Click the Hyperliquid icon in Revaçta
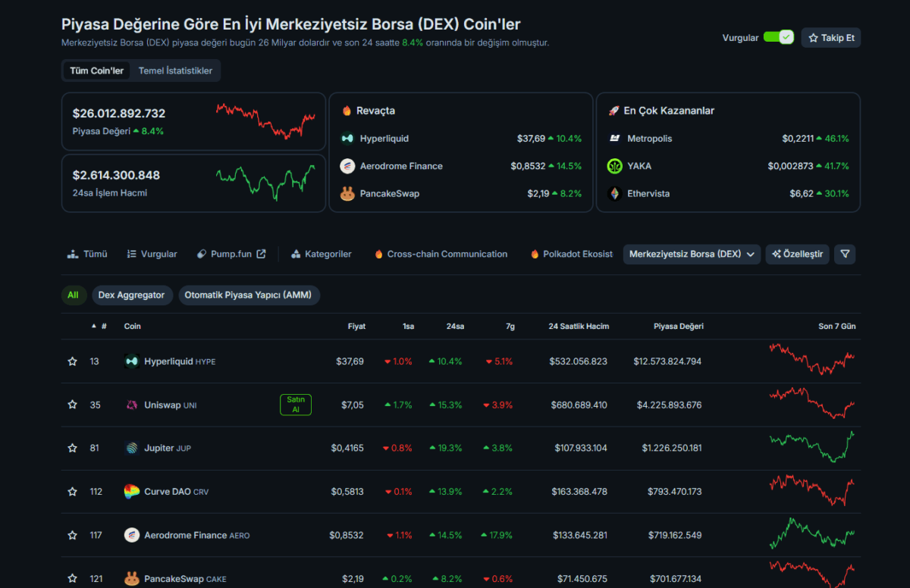The width and height of the screenshot is (910, 588). (x=347, y=139)
